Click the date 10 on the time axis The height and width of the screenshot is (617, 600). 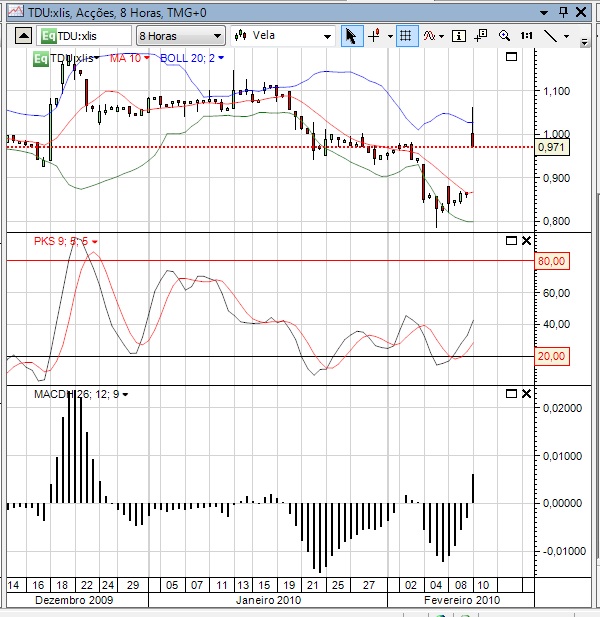pyautogui.click(x=483, y=585)
